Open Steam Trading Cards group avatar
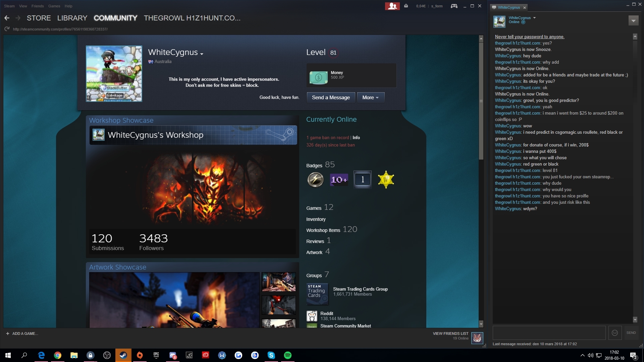This screenshot has height=362, width=644. click(x=317, y=294)
